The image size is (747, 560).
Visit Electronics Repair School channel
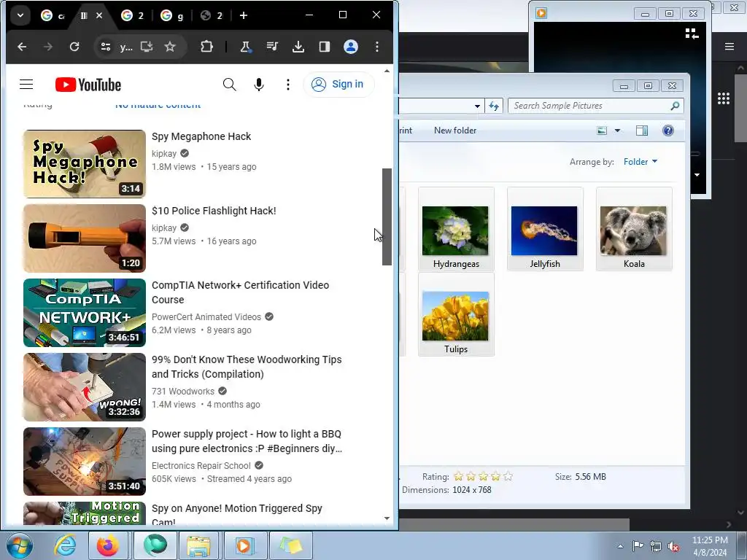pos(201,466)
